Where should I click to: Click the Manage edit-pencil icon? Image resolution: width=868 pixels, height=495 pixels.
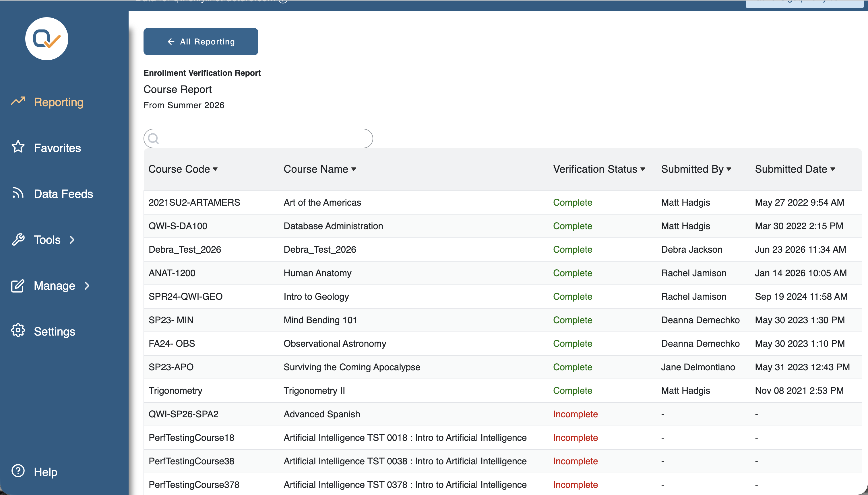pyautogui.click(x=18, y=286)
